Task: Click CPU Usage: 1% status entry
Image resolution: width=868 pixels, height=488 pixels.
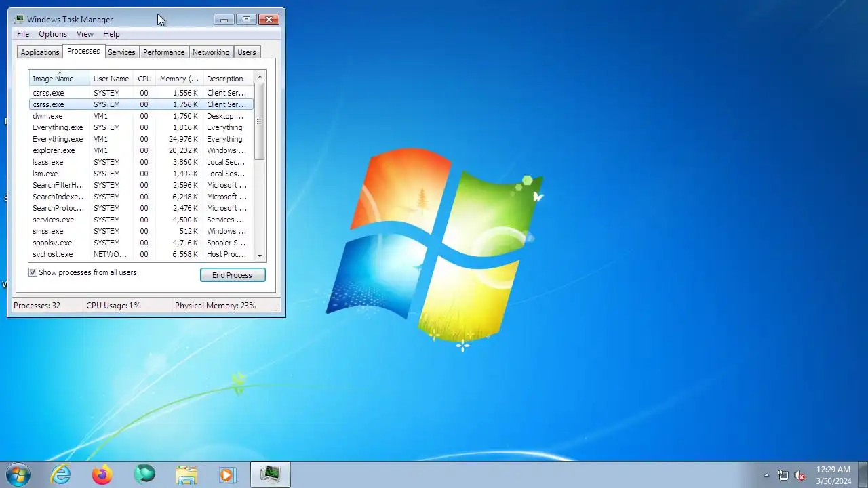Action: click(113, 306)
